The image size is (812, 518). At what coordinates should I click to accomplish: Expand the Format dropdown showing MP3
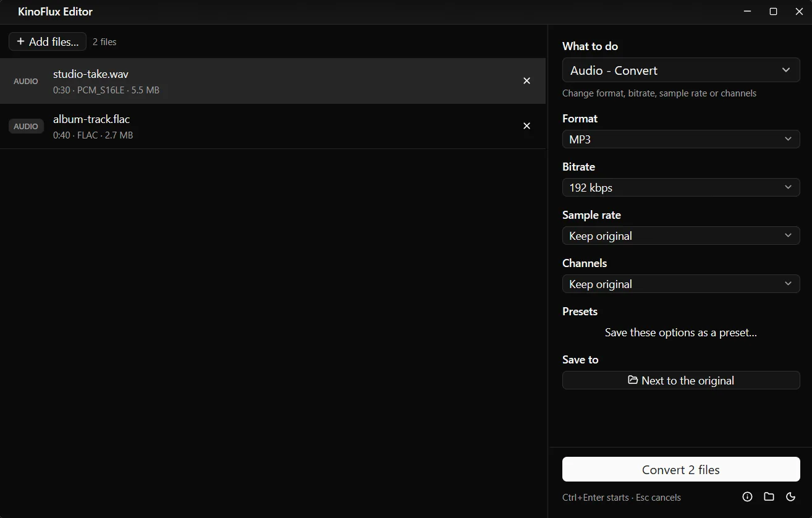[x=681, y=139]
